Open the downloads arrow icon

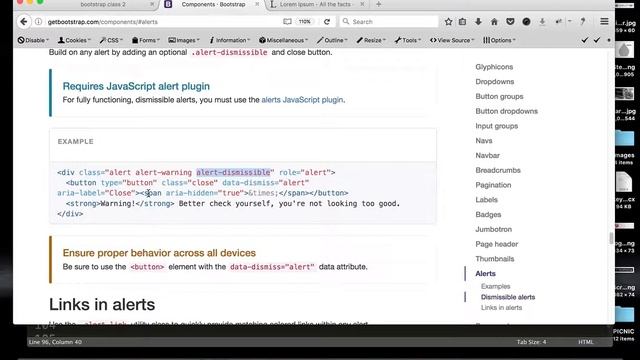click(478, 22)
